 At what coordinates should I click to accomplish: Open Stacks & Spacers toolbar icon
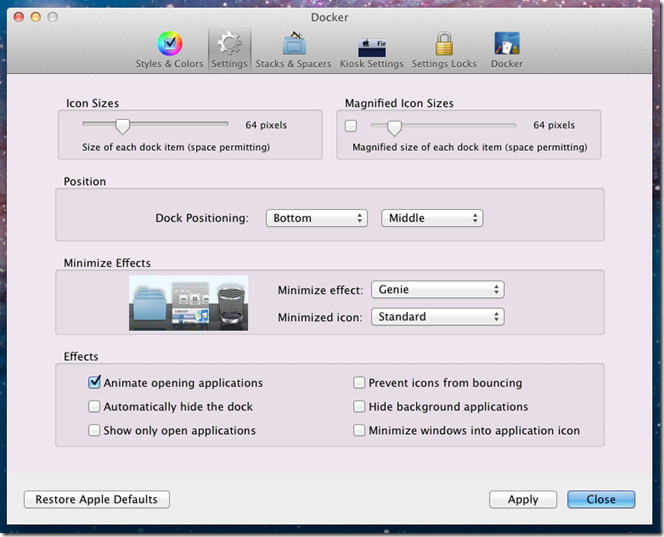(293, 45)
